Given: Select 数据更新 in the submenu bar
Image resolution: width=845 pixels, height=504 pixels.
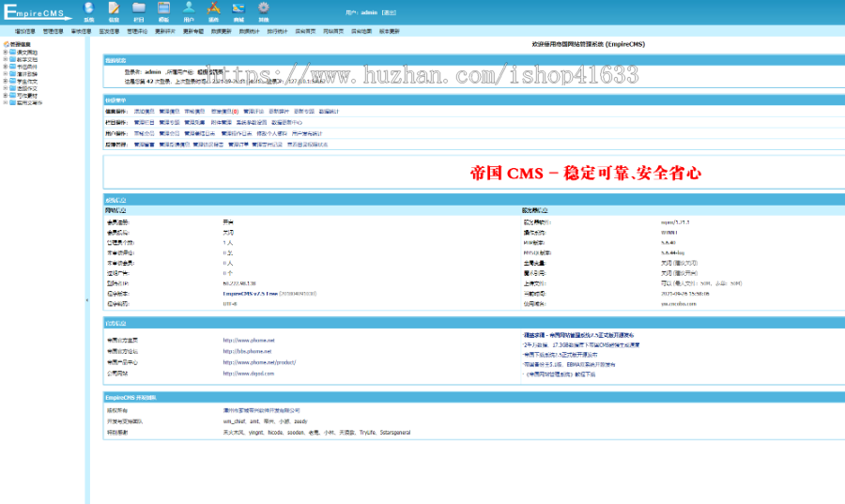Looking at the screenshot, I should 221,31.
